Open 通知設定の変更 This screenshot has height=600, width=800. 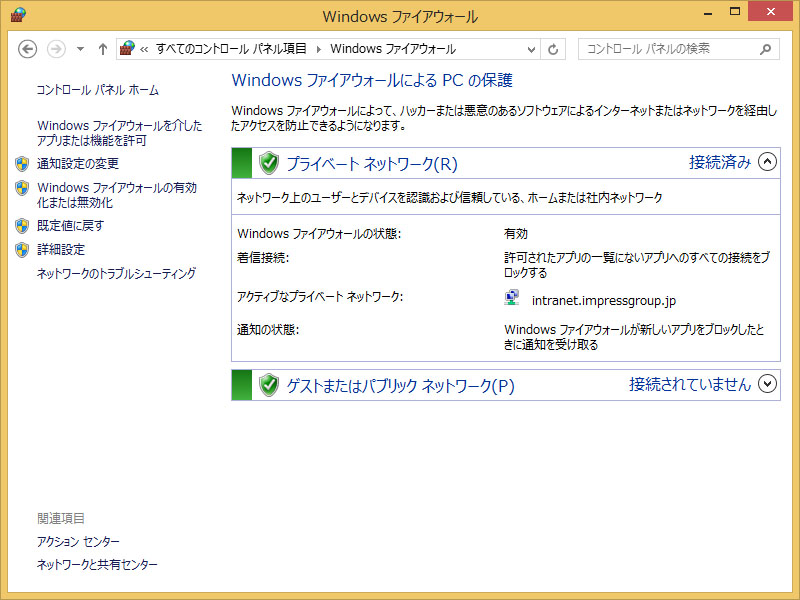pos(78,163)
